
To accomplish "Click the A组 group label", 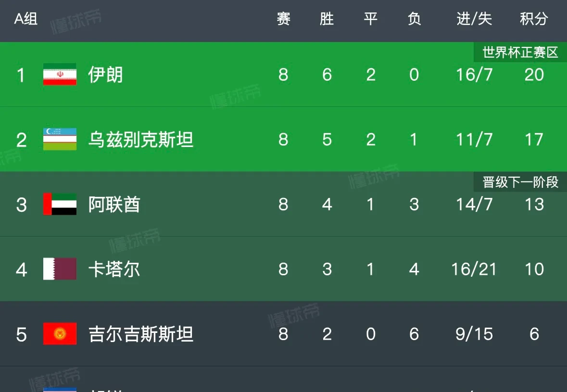I will 26,19.
